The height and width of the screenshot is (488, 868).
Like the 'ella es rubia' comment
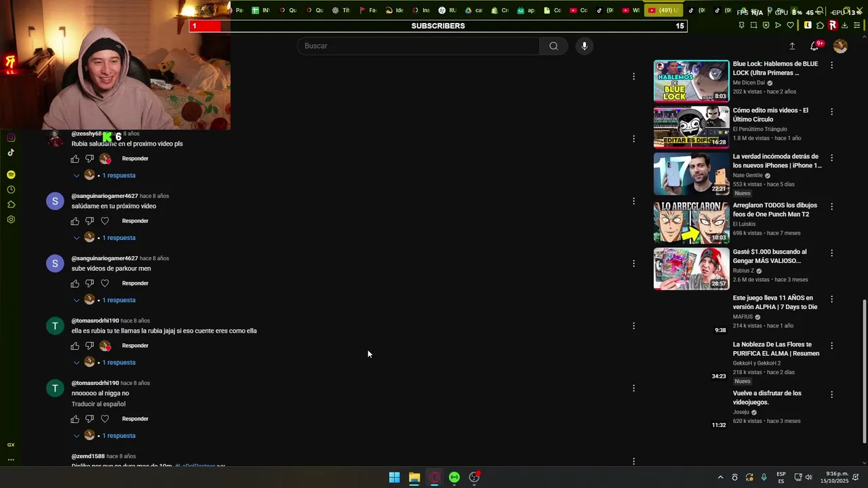75,346
